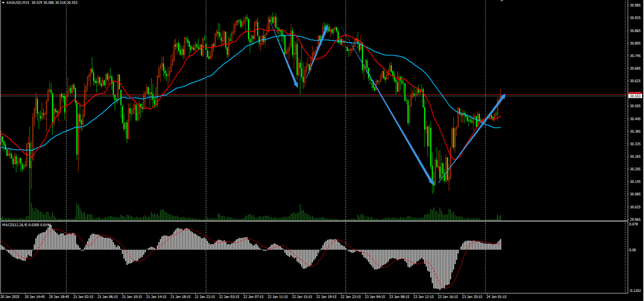Click the 21 Jan 18:15 time label
The image size is (644, 301).
[x=180, y=296]
